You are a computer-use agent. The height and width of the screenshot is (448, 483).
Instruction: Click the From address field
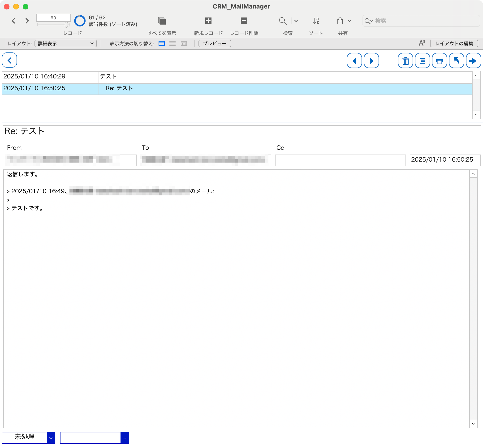point(71,160)
